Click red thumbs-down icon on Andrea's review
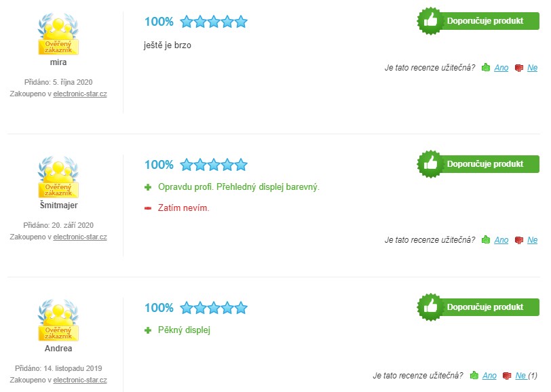 (x=507, y=376)
